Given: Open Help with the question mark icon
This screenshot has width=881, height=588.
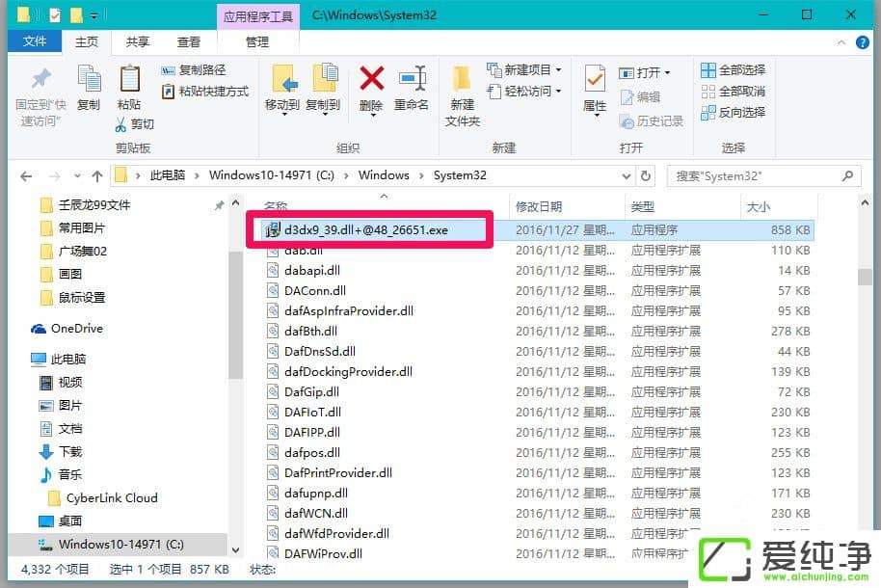Looking at the screenshot, I should [x=863, y=42].
